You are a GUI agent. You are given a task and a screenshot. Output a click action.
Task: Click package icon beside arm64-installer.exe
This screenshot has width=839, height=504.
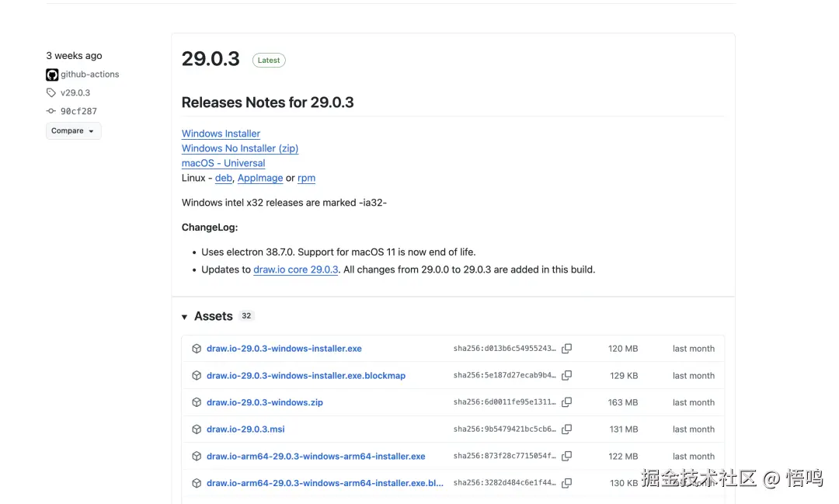197,457
